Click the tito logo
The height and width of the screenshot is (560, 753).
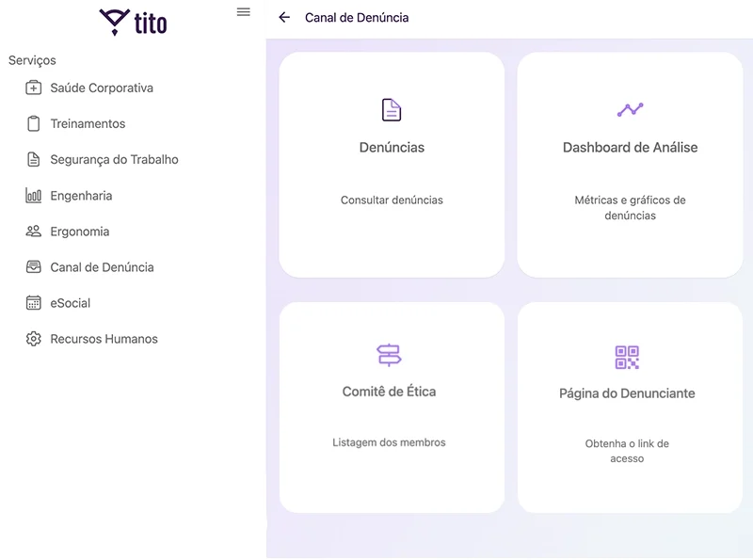pos(133,22)
